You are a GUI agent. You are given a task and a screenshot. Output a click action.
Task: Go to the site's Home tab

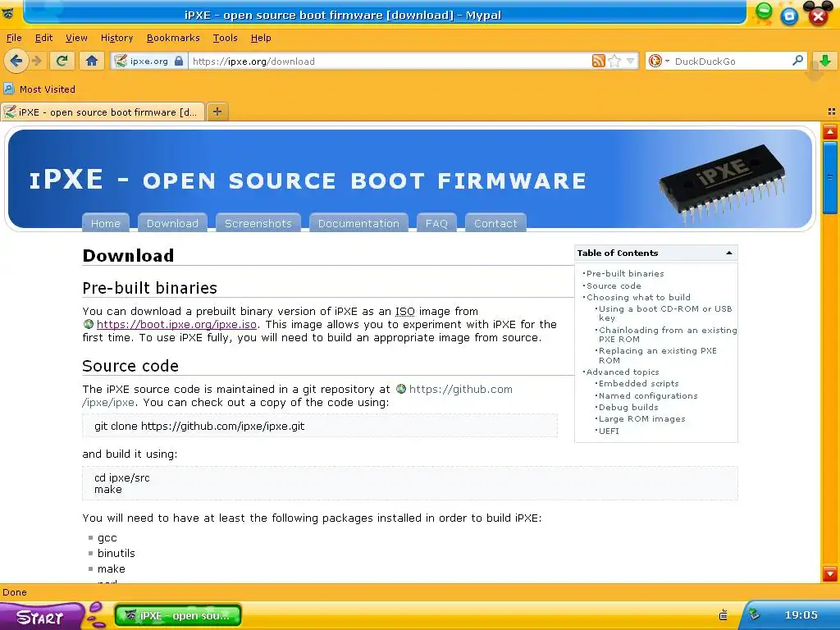coord(106,223)
